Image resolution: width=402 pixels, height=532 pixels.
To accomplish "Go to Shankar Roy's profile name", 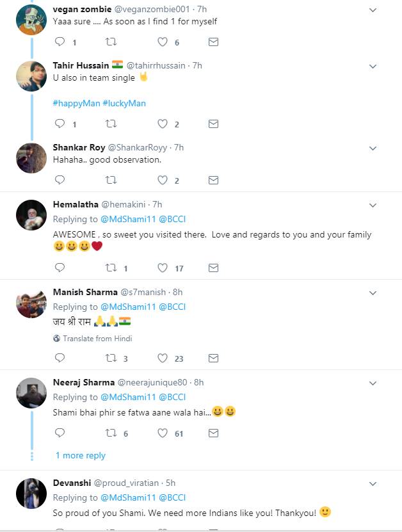I will (x=79, y=147).
